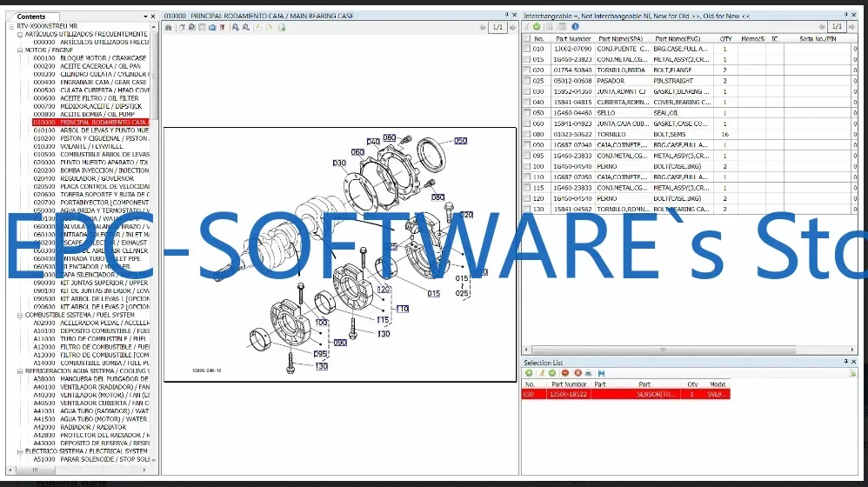The width and height of the screenshot is (868, 487).
Task: Collapse the MOTOR / ENGINE node
Action: tap(20, 50)
